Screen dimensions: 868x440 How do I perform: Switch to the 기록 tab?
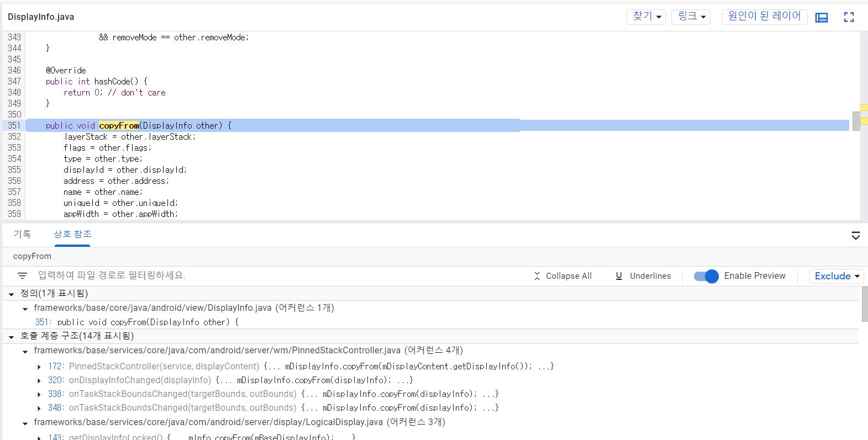pos(22,234)
